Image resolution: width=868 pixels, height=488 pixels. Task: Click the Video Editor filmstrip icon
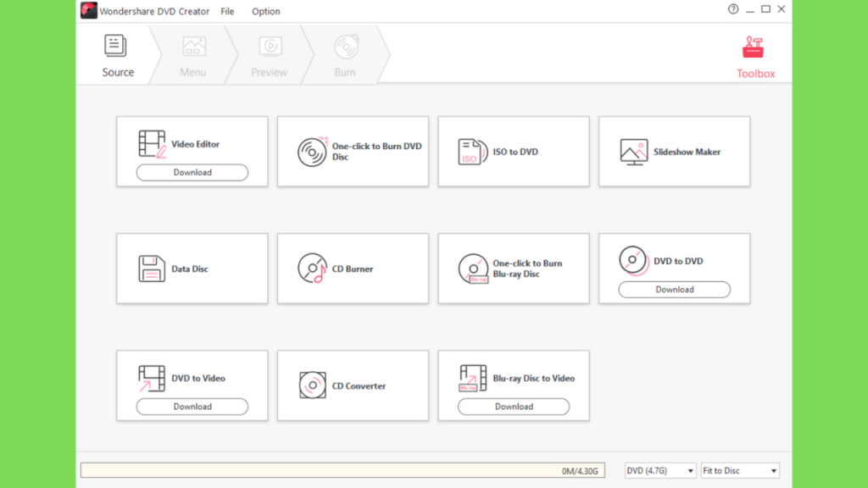pos(153,144)
